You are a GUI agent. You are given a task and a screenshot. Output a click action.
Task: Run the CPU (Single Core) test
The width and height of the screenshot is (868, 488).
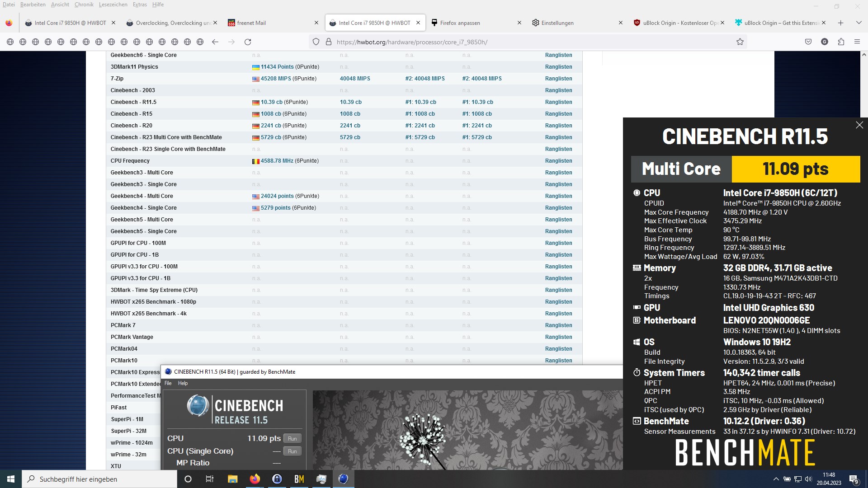point(292,451)
